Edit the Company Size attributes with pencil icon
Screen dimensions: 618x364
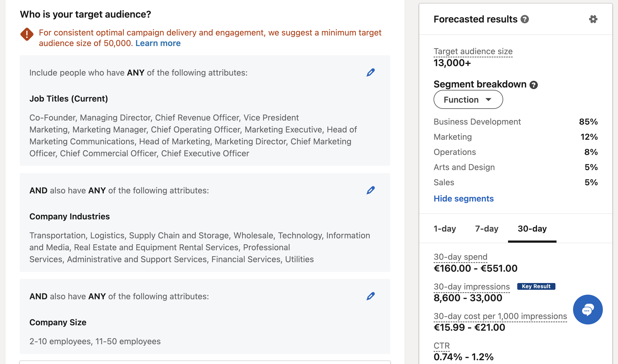pyautogui.click(x=370, y=296)
